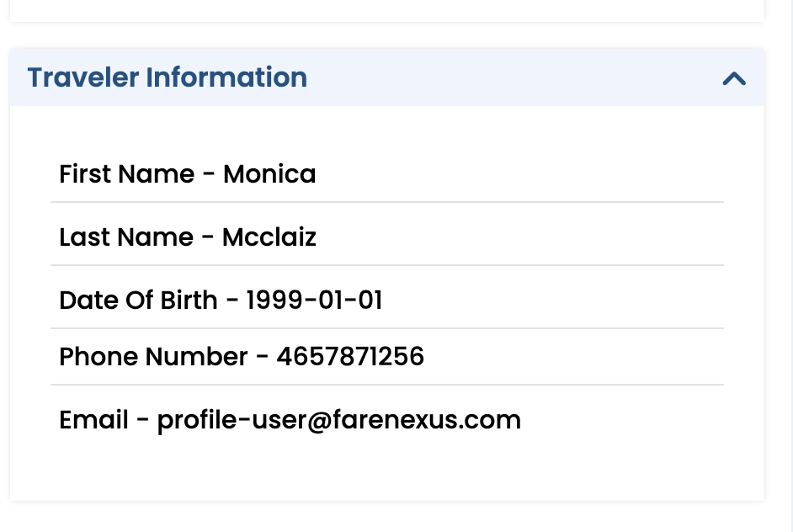Click the First Name label

126,174
